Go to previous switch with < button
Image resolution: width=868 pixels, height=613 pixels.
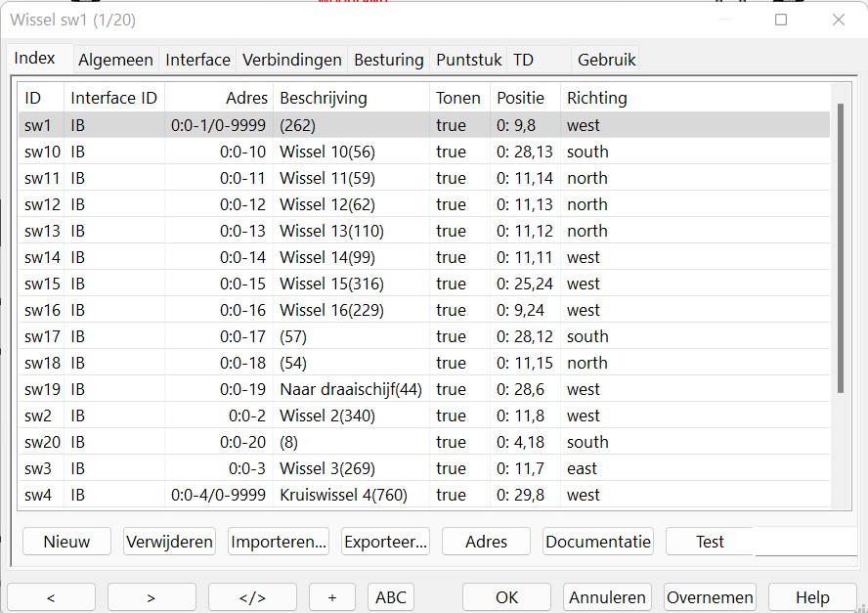tap(51, 597)
